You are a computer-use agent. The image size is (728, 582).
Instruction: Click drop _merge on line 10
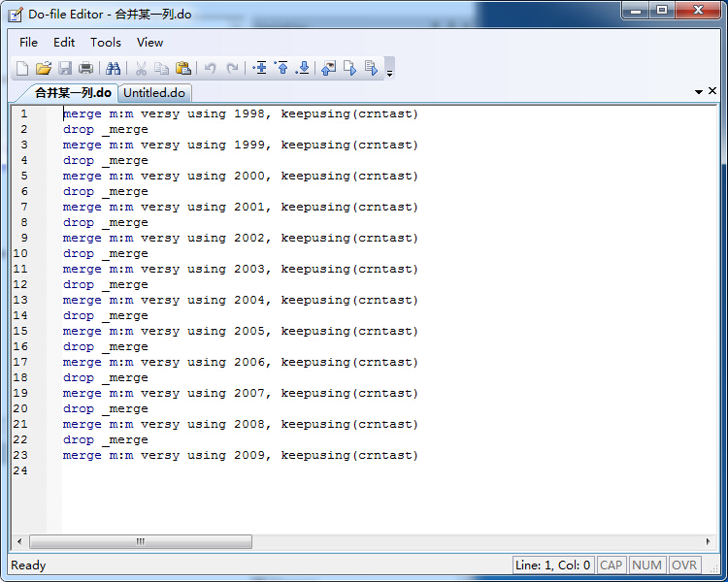click(106, 253)
